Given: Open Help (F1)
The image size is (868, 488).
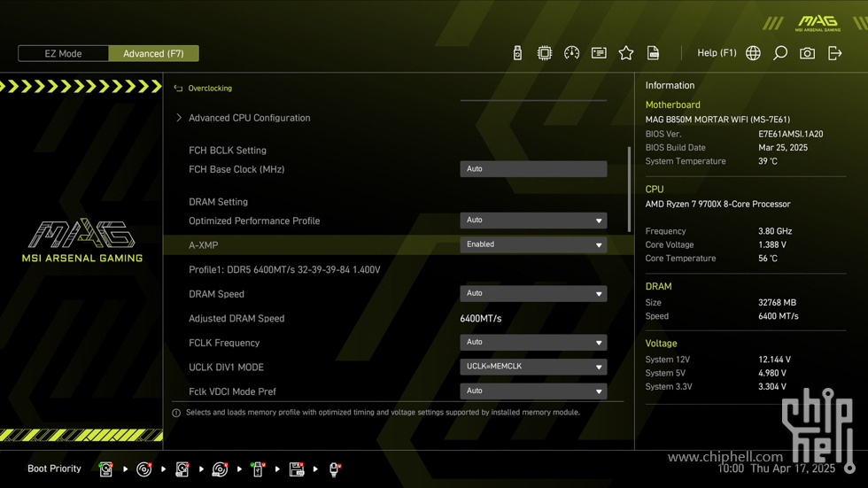Looking at the screenshot, I should coord(717,52).
